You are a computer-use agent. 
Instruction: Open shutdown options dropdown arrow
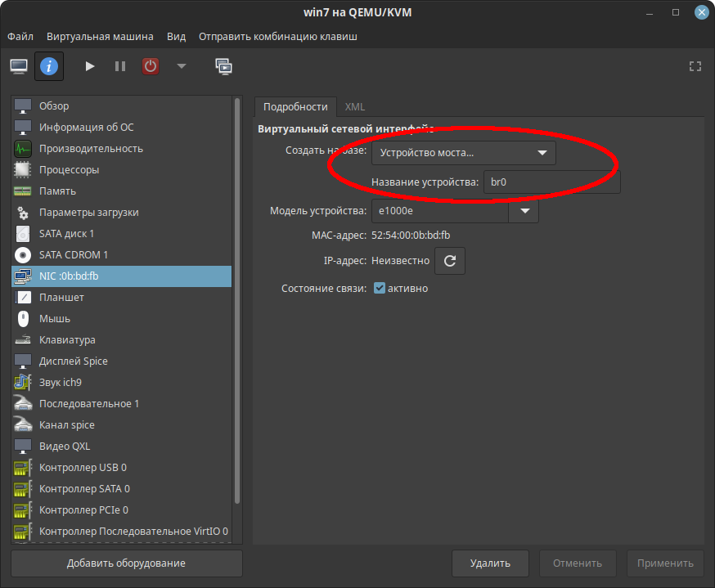pos(182,66)
